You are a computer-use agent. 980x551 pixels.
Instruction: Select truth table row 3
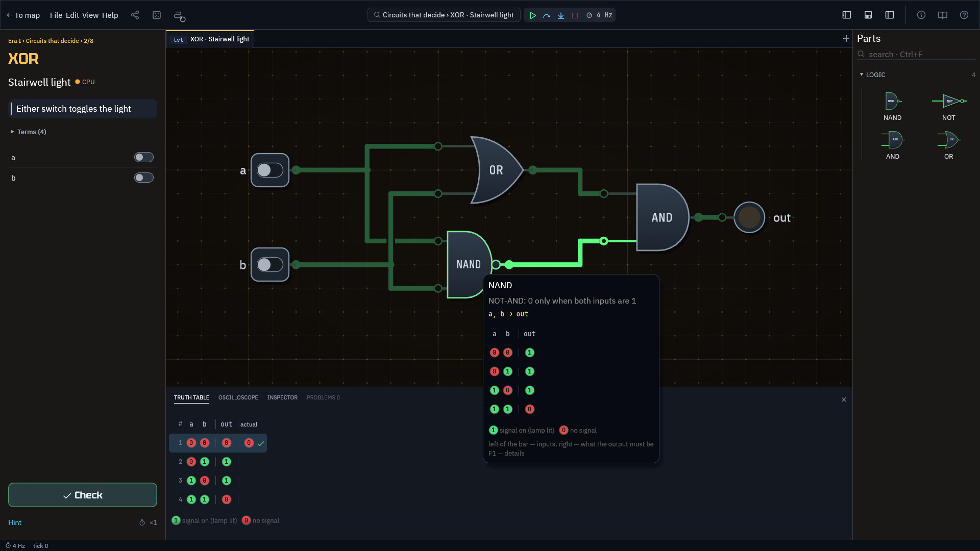pos(218,481)
